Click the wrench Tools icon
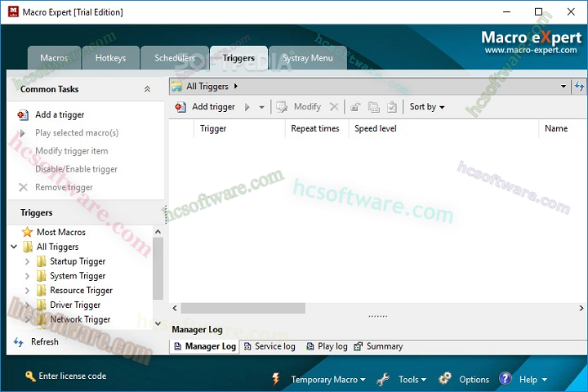The image size is (588, 392). pyautogui.click(x=383, y=379)
